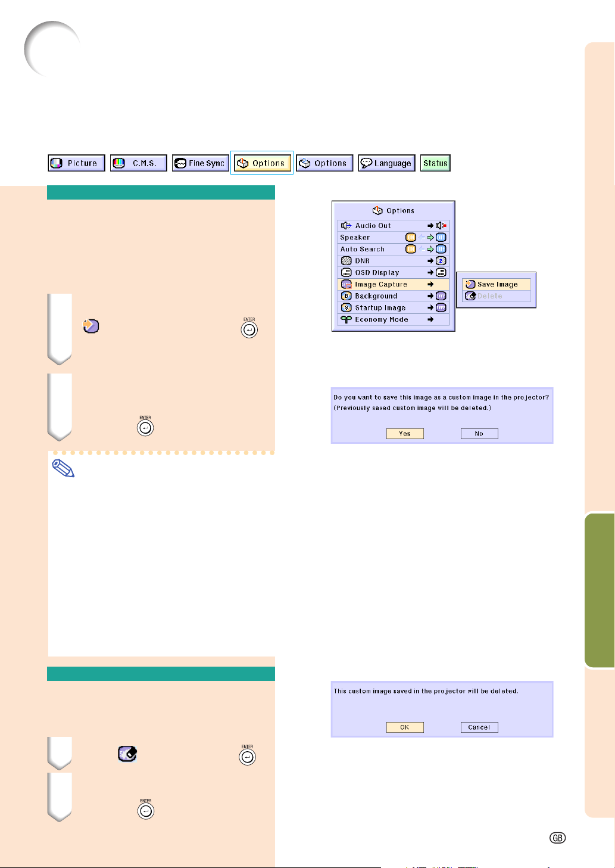Open the Picture menu tab
Image resolution: width=615 pixels, height=868 pixels.
coord(76,163)
